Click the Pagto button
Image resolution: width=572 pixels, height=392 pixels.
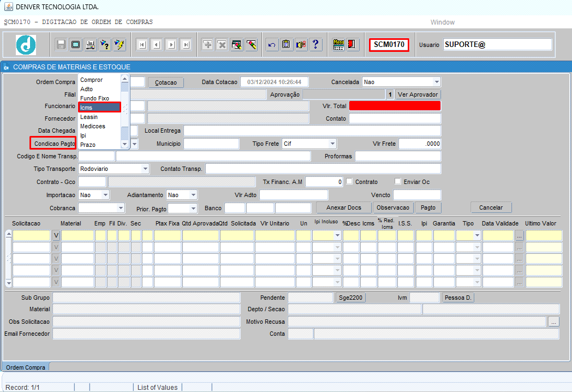click(x=428, y=207)
